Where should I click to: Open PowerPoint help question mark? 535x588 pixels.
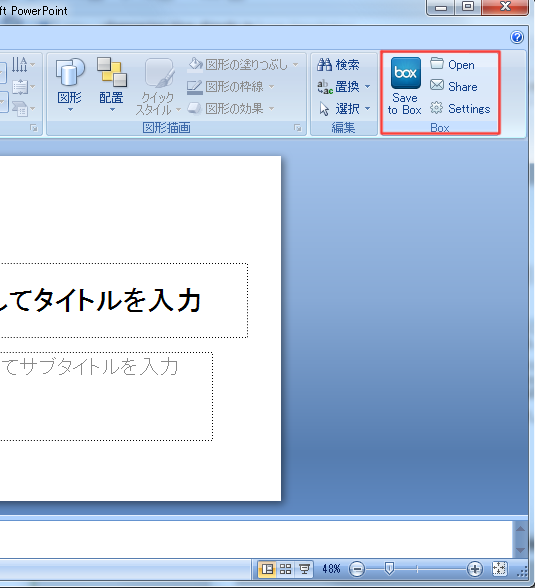(x=517, y=37)
